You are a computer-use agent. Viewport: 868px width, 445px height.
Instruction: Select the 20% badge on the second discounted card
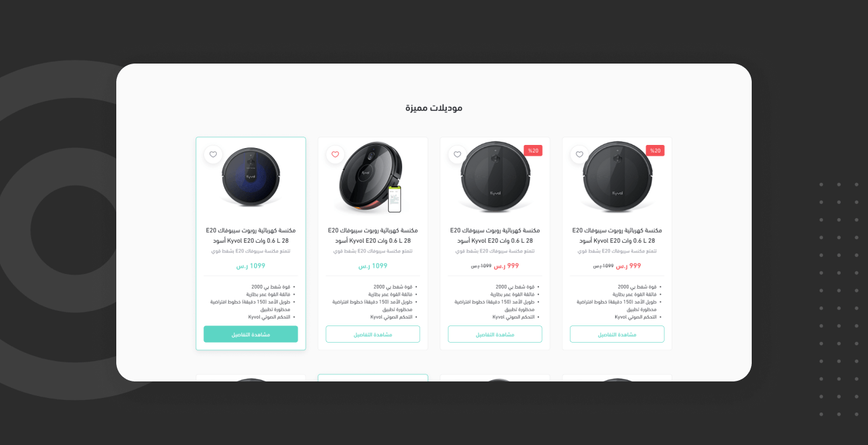click(x=533, y=151)
